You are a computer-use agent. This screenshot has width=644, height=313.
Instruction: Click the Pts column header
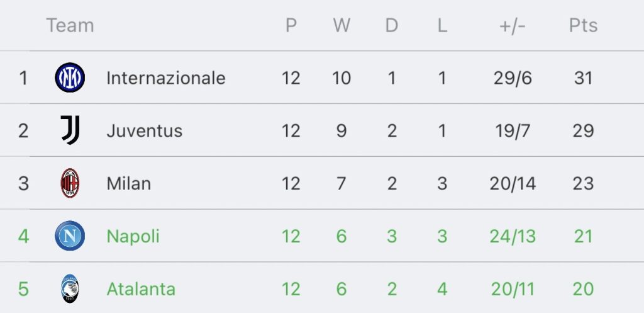point(583,25)
